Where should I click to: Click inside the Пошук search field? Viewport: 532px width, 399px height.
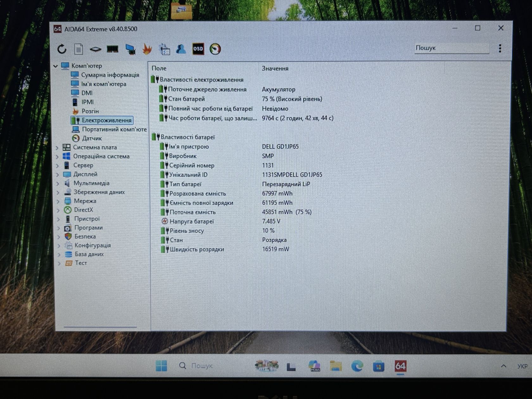tap(452, 48)
